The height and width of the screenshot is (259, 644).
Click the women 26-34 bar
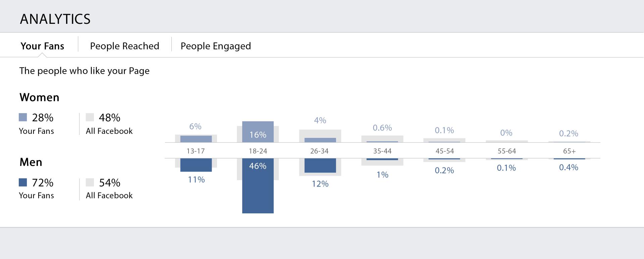320,140
